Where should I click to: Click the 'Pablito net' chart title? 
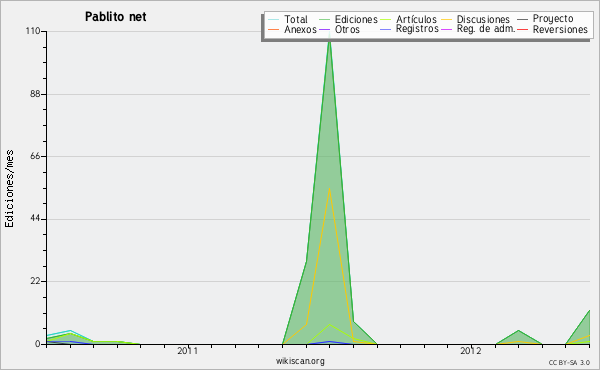coord(116,17)
